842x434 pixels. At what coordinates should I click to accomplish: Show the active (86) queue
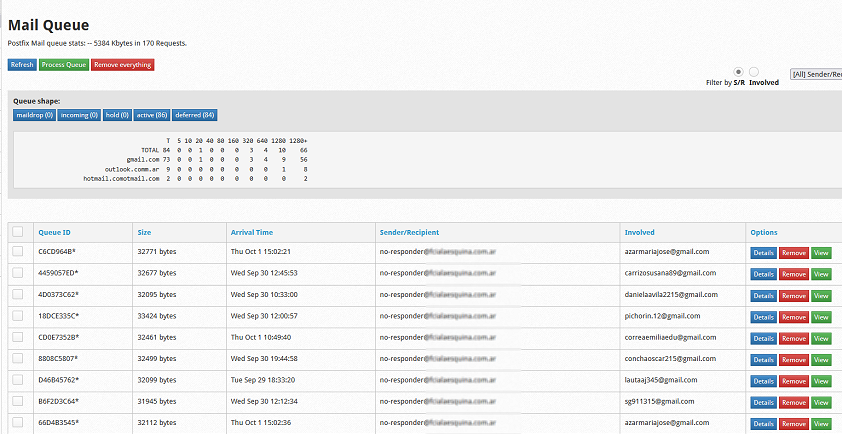[152, 115]
